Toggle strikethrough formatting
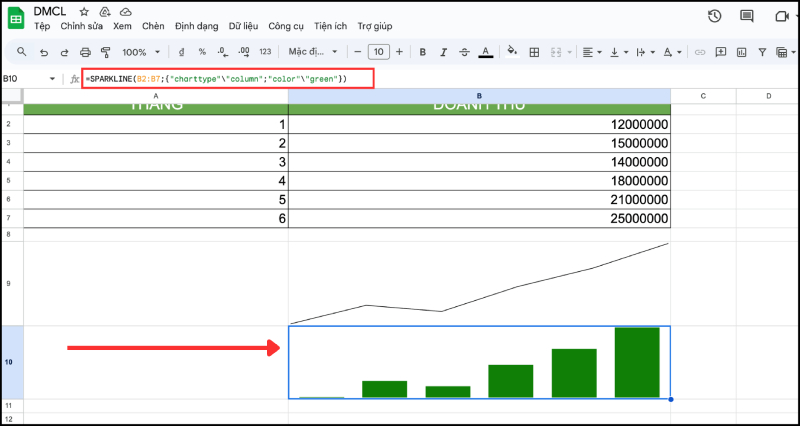Viewport: 800px width, 426px height. tap(464, 52)
